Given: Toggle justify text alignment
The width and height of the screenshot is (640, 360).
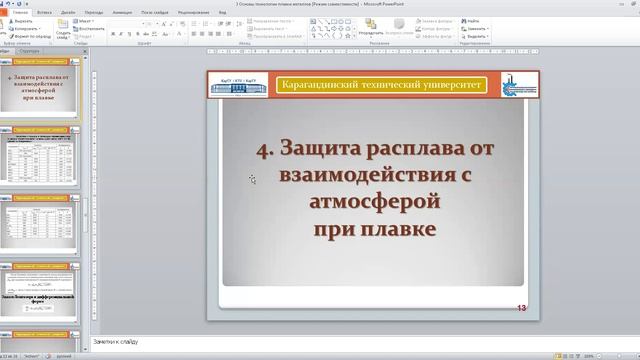Looking at the screenshot, I should 218,34.
